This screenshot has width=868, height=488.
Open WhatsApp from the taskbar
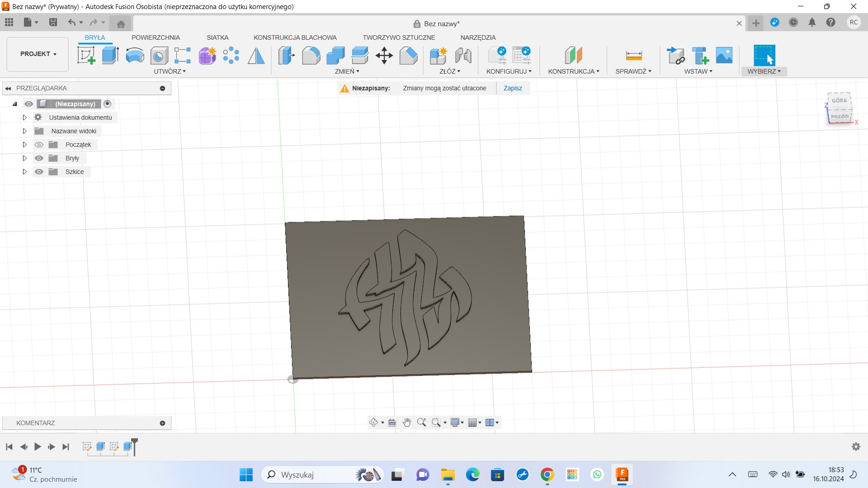tap(597, 475)
